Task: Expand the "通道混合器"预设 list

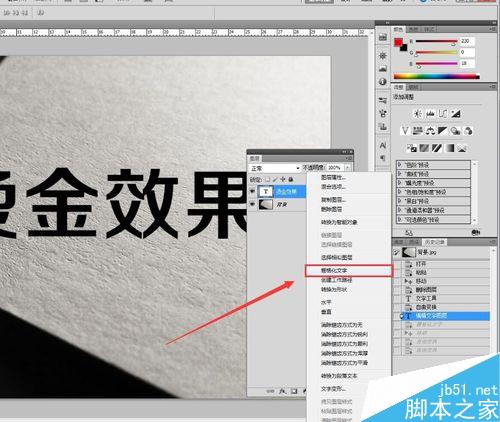Action: (400, 210)
